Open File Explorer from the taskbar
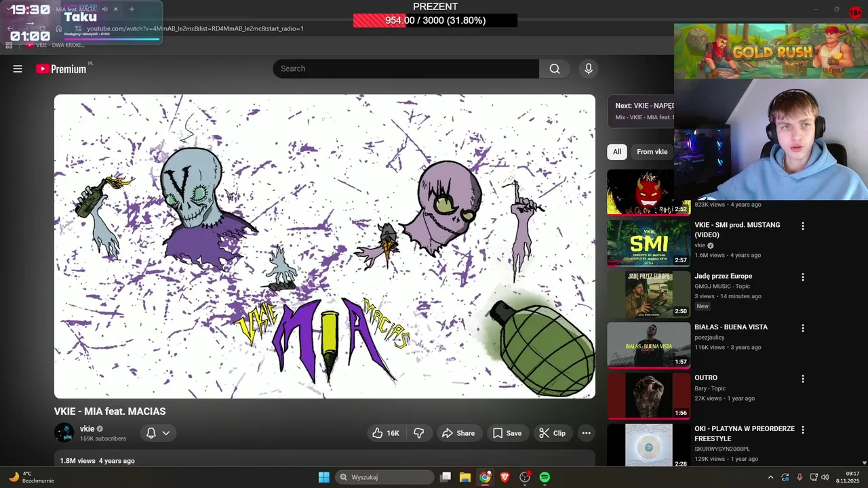Viewport: 868px width, 488px height. coord(465,477)
